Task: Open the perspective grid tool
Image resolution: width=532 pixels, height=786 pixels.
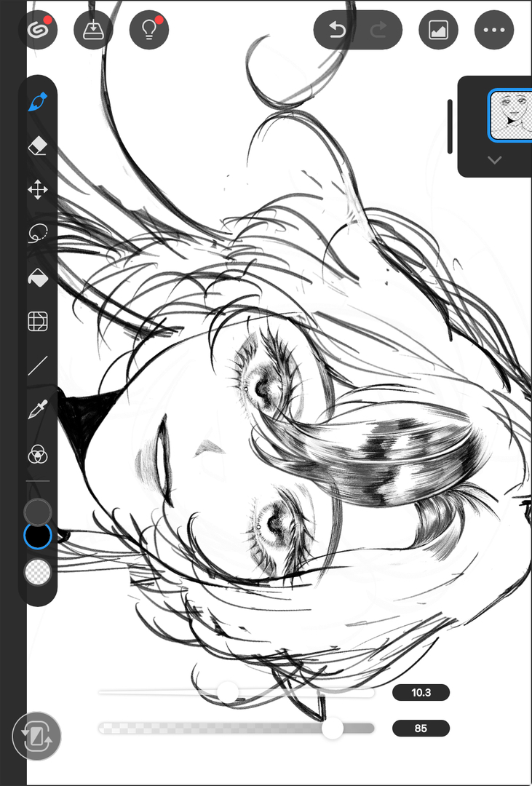Action: 38,321
